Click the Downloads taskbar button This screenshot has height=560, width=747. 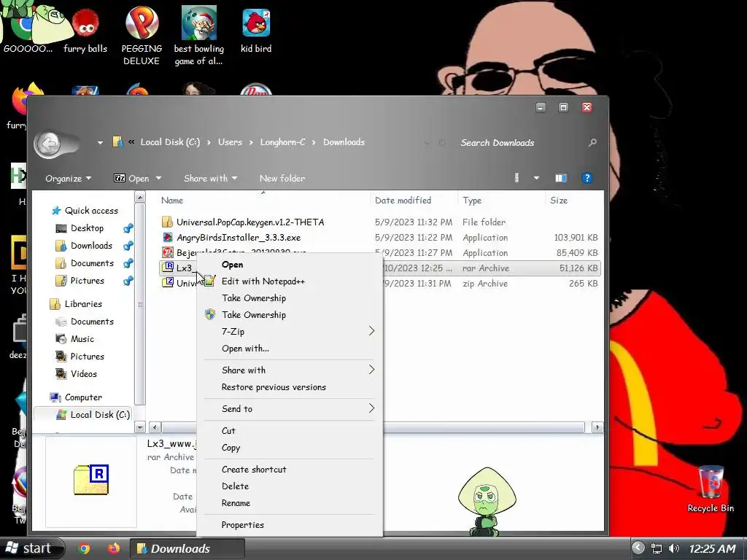click(187, 548)
